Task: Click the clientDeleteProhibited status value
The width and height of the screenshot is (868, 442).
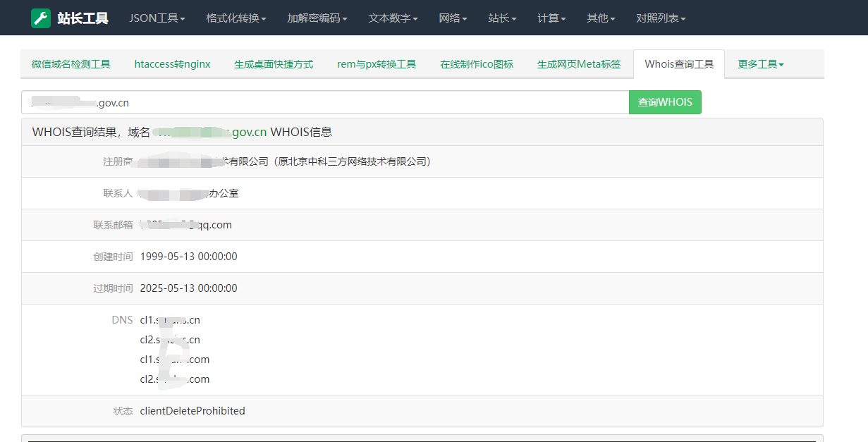Action: (x=192, y=411)
